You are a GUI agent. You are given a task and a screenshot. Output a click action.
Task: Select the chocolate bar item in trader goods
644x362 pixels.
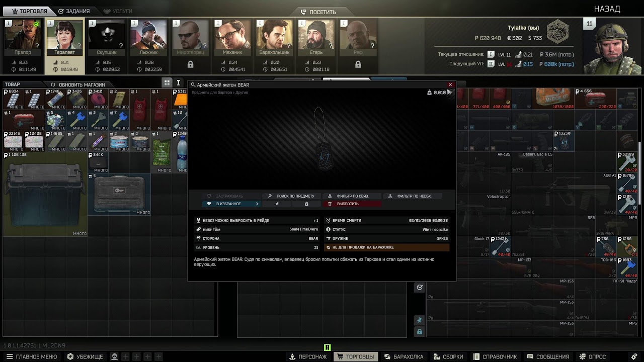(x=98, y=142)
